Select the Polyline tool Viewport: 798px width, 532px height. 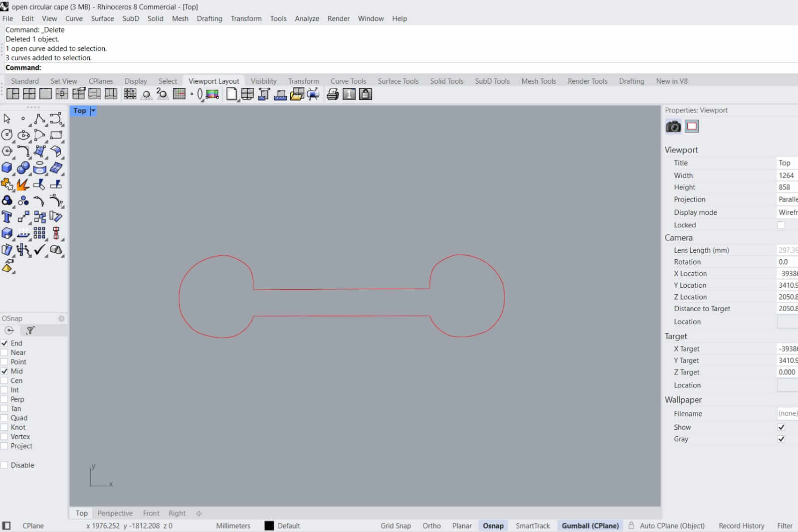[x=39, y=119]
